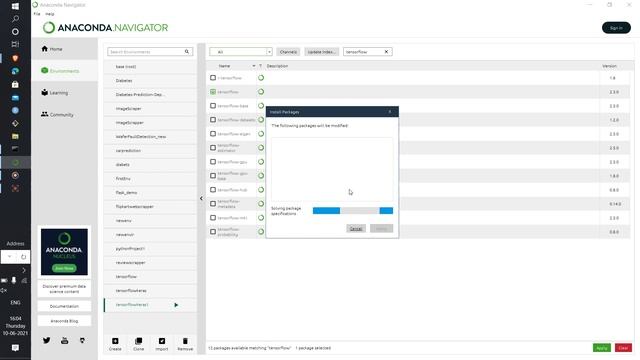The image size is (640, 360).
Task: Click the status circle icon for tensorflow-eigen
Action: (x=261, y=133)
